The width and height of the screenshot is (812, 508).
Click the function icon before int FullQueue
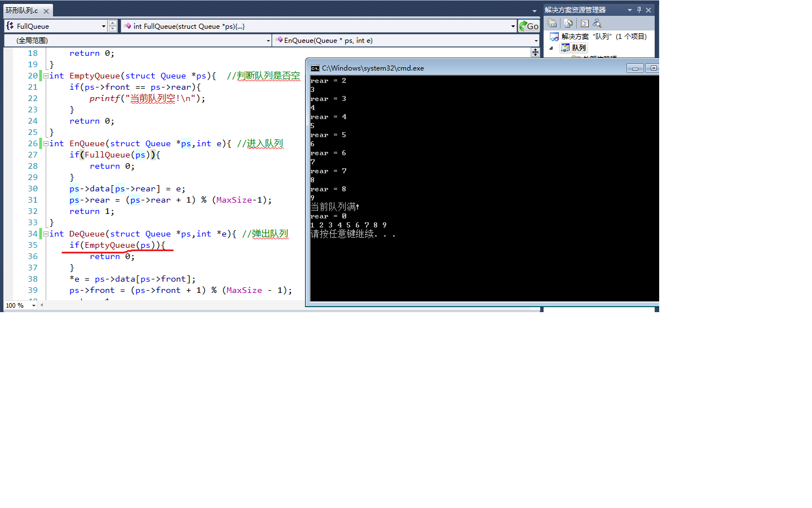pyautogui.click(x=128, y=26)
